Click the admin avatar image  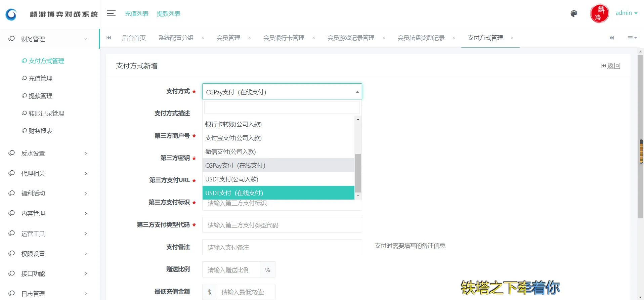599,13
